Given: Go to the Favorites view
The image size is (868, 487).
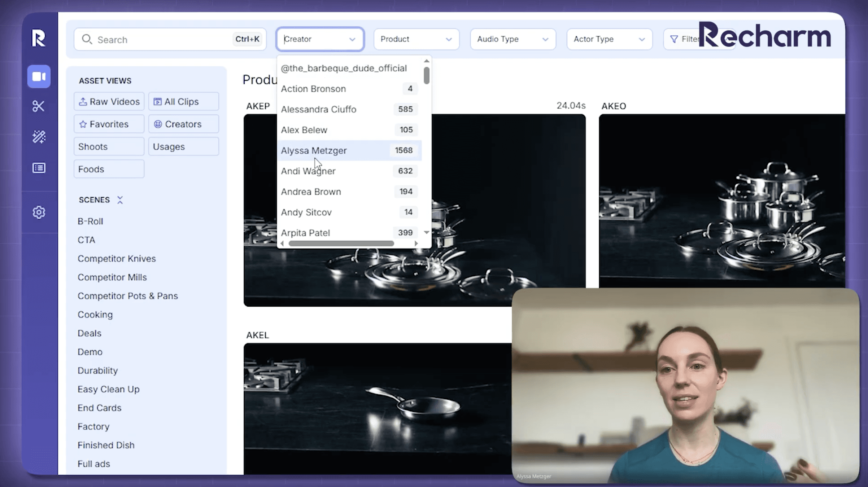Looking at the screenshot, I should [109, 124].
